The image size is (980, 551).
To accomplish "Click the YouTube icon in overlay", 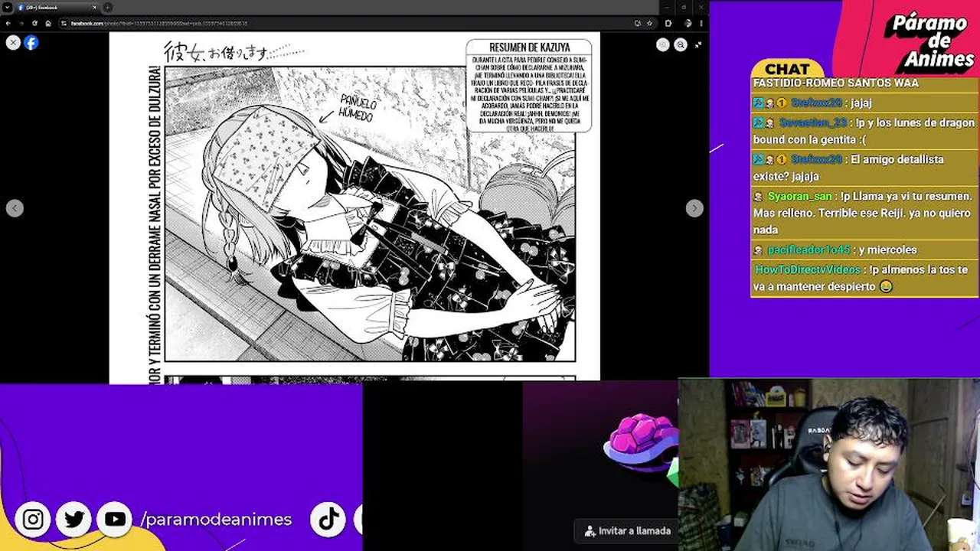I will click(x=115, y=520).
